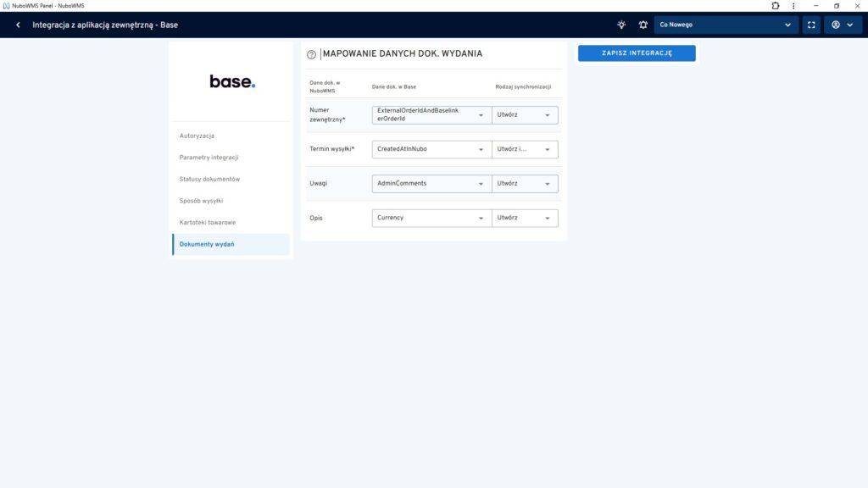Open the user account menu

842,25
